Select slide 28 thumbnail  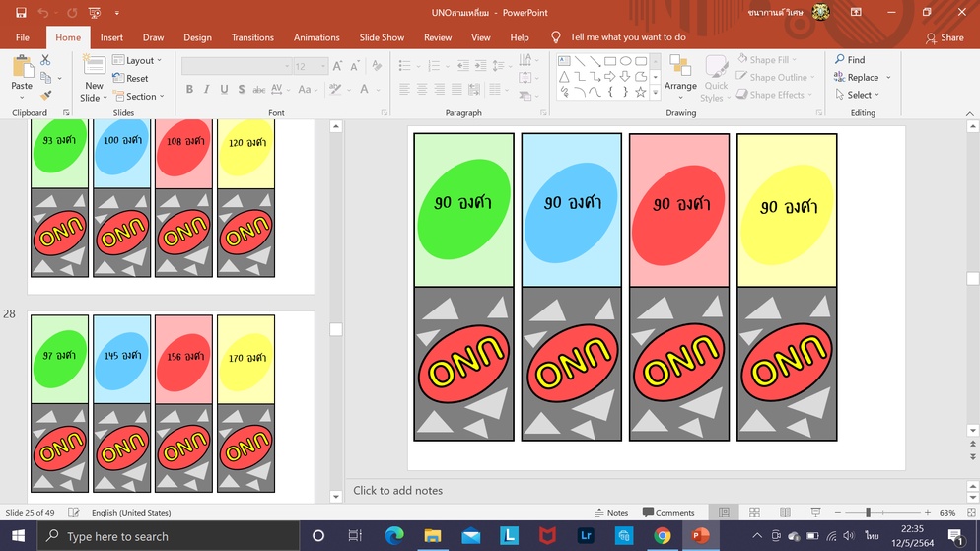171,406
